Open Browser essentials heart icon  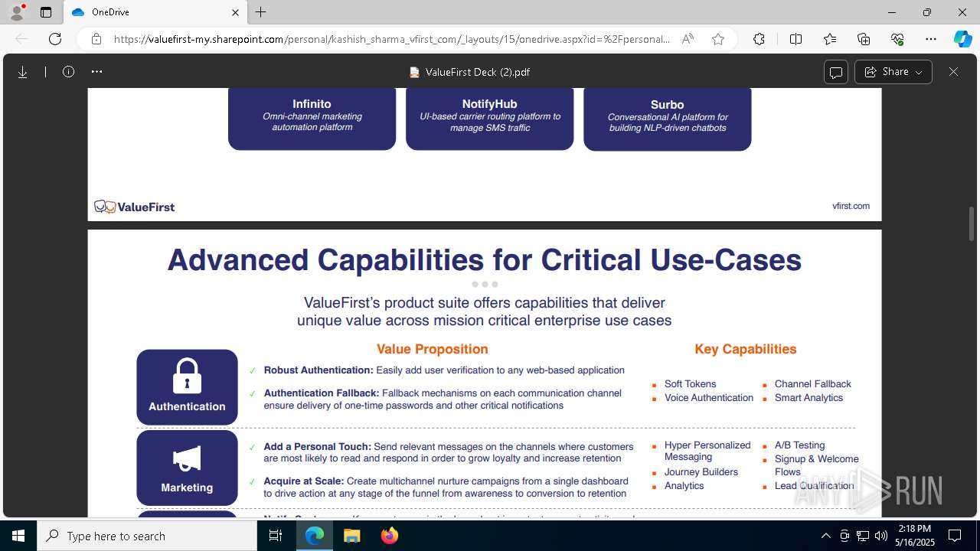tap(897, 39)
